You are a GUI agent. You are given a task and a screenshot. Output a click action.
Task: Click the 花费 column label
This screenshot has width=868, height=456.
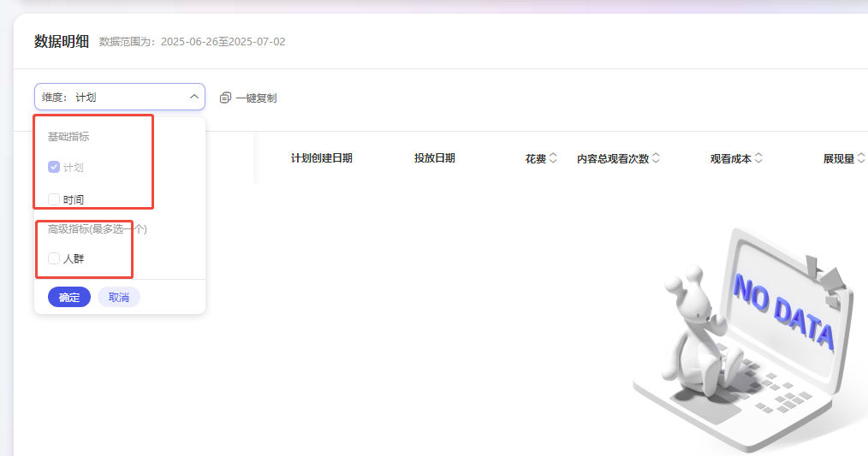[x=535, y=158]
